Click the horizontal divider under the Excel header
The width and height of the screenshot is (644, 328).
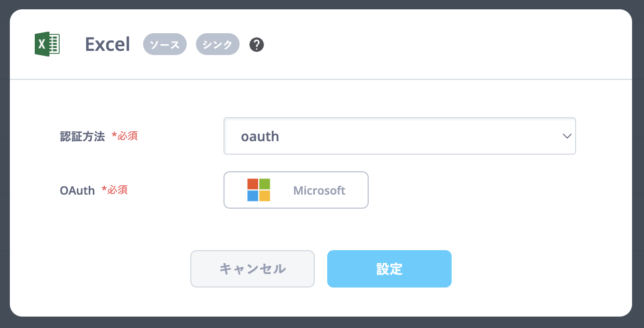click(321, 79)
